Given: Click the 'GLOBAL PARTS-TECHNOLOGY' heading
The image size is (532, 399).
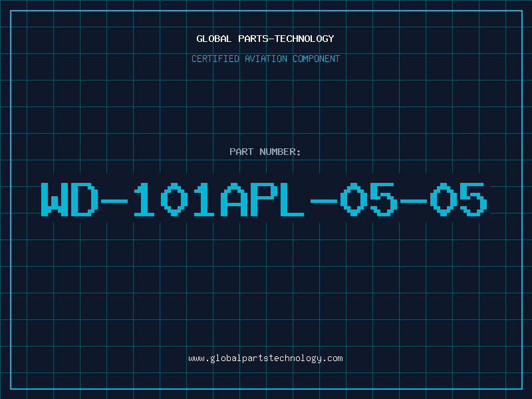Looking at the screenshot, I should coord(265,39).
